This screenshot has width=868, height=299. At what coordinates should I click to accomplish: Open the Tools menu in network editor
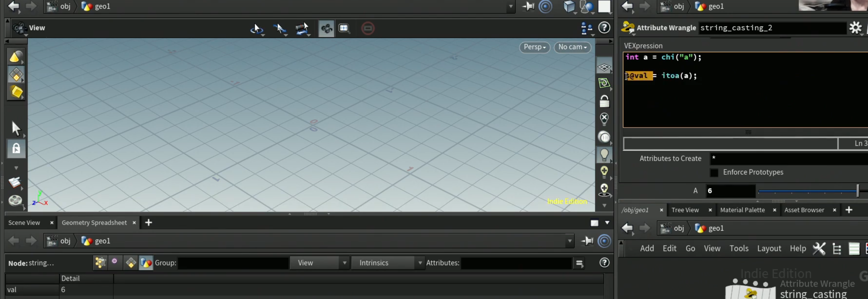pos(739,249)
